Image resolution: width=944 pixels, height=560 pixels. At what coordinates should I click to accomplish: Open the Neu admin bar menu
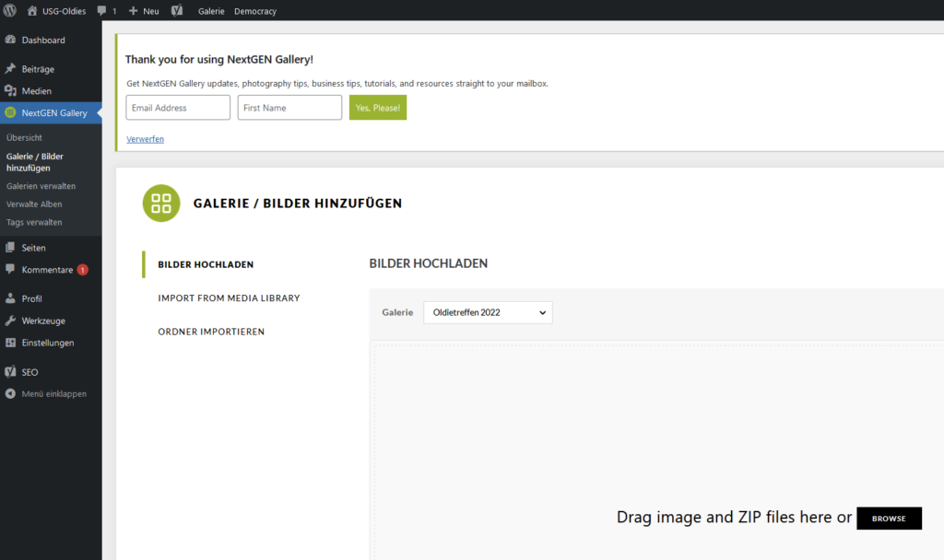point(151,11)
